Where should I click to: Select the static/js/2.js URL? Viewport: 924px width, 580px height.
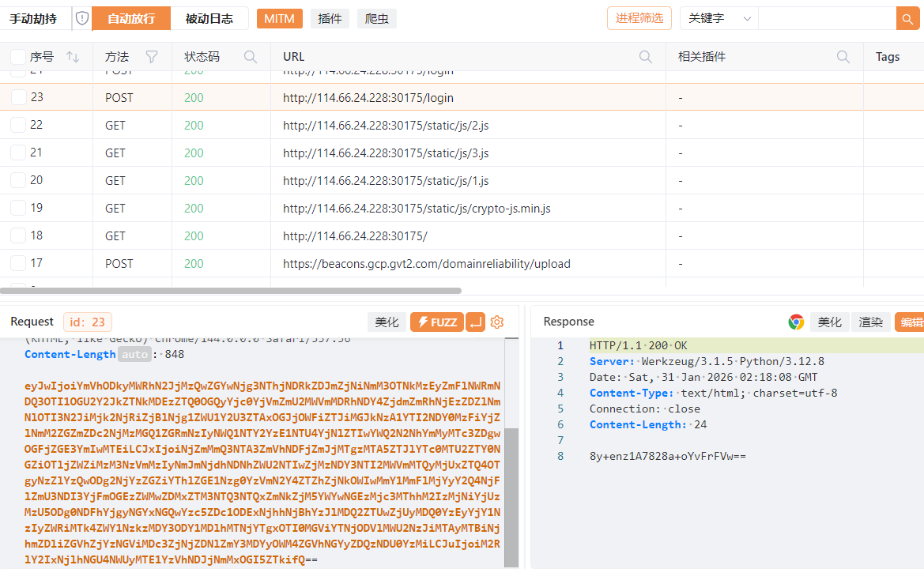pyautogui.click(x=386, y=126)
